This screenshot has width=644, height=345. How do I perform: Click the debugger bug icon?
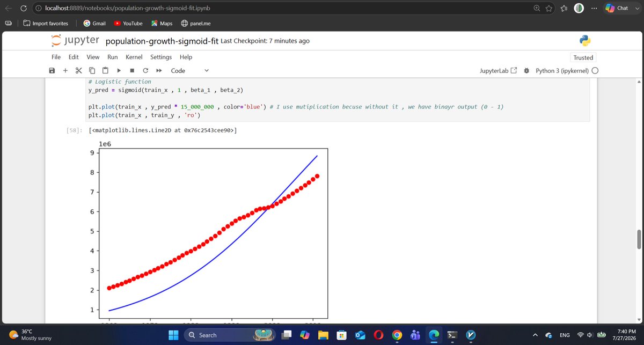point(526,71)
